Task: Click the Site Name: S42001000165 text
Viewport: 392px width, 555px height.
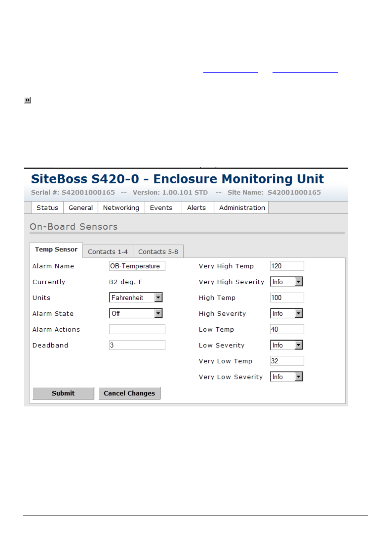Action: pos(274,192)
